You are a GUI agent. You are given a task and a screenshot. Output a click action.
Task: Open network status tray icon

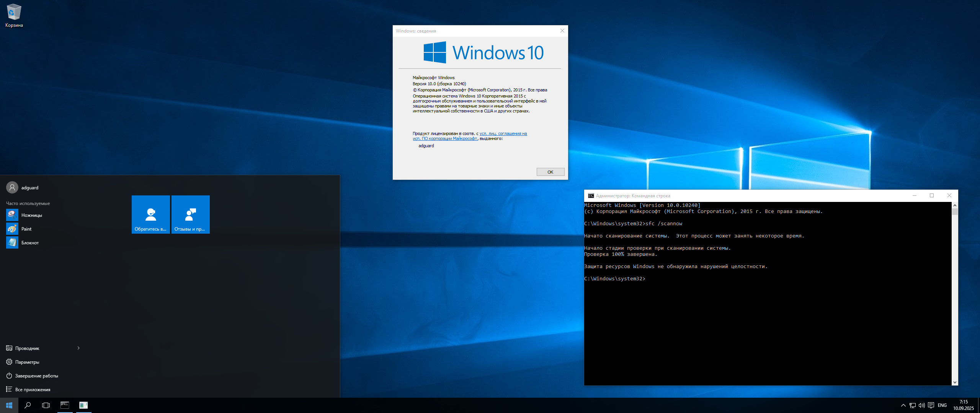click(x=913, y=405)
